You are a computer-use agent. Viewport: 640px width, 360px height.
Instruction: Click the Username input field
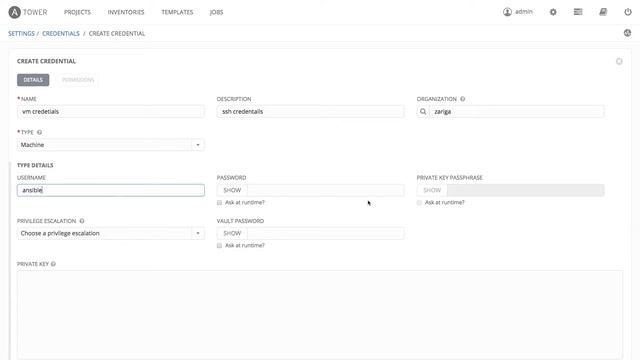(111, 190)
